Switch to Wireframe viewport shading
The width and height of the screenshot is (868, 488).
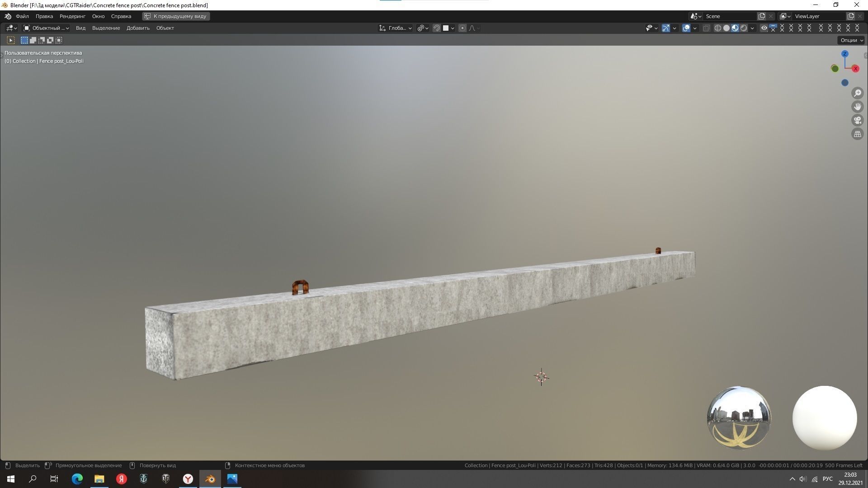coord(718,28)
